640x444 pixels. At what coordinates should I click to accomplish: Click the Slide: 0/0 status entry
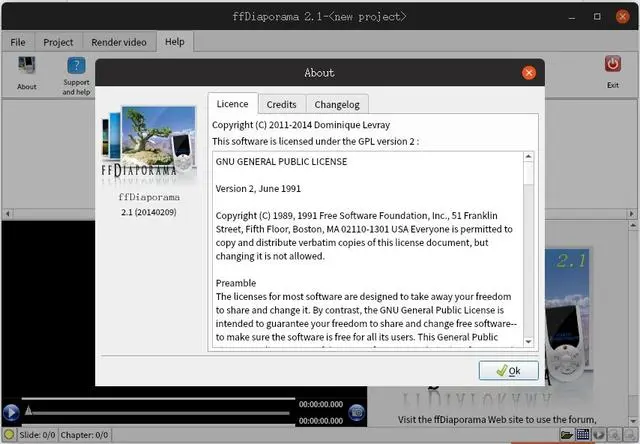click(37, 435)
